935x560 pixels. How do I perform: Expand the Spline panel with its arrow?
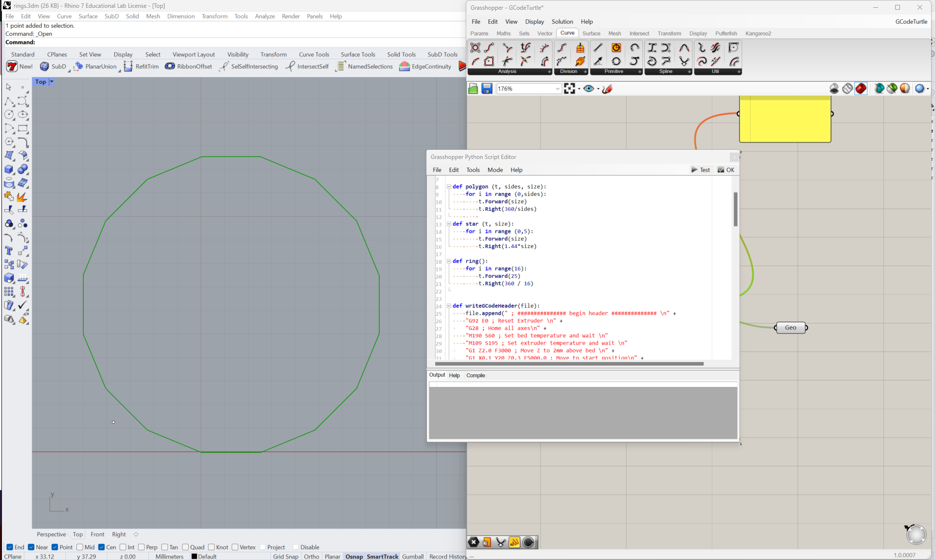pos(689,71)
